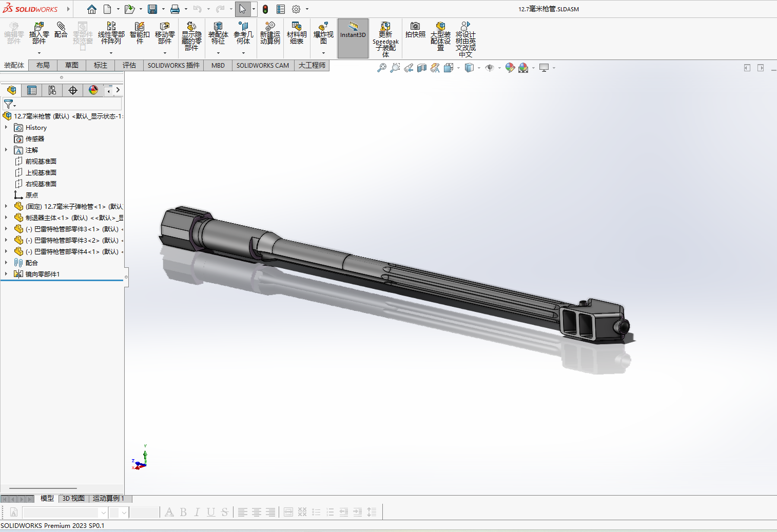This screenshot has width=777, height=532.
Task: Click the SOLIDWORKS logo menu arrow
Action: [x=68, y=9]
